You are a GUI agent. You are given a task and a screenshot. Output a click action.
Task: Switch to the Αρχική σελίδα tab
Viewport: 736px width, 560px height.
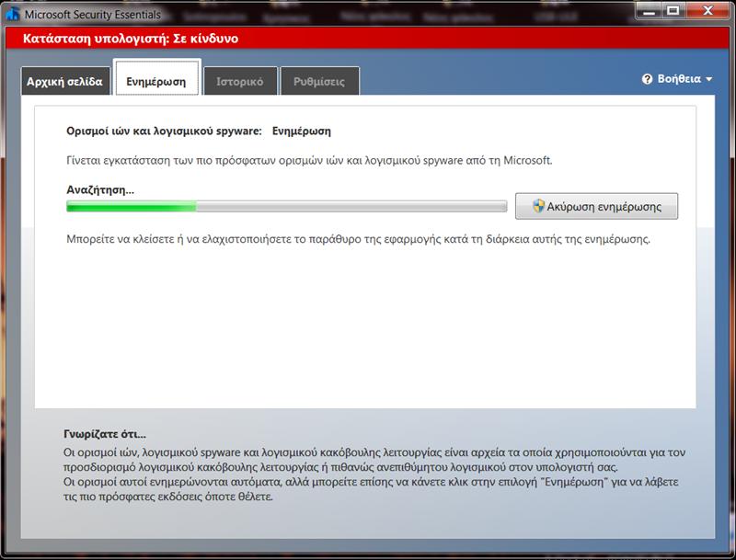point(65,82)
